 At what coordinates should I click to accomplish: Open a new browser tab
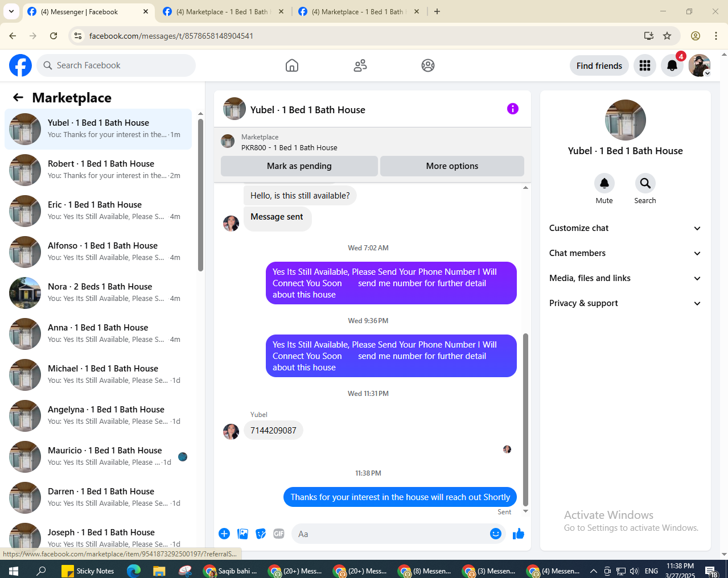(437, 11)
